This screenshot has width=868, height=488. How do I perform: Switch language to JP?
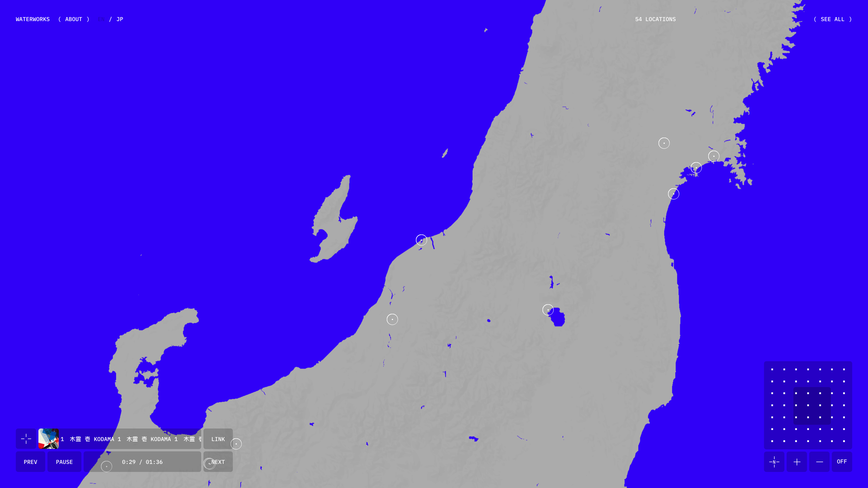tap(120, 19)
